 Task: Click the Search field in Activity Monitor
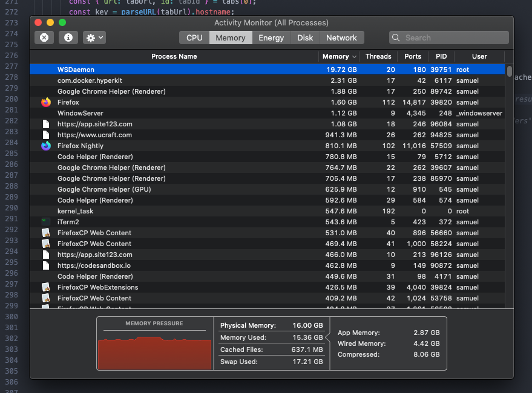coord(449,37)
